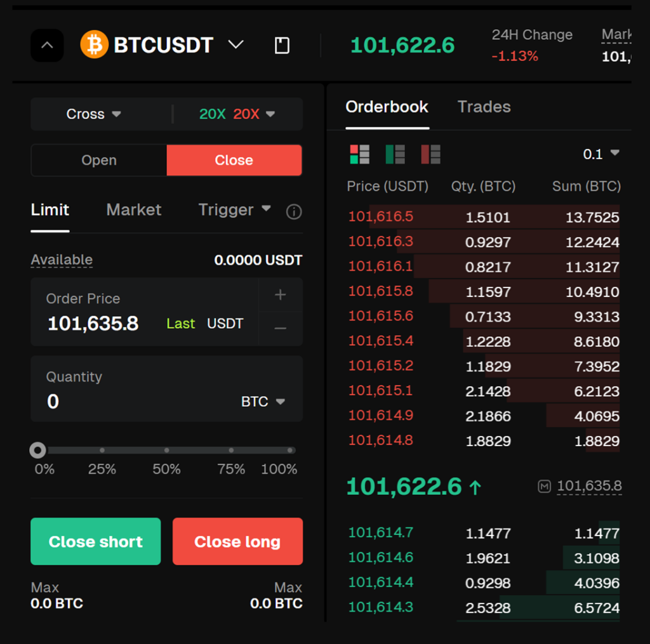Select the Market order tab
650x644 pixels.
click(133, 210)
